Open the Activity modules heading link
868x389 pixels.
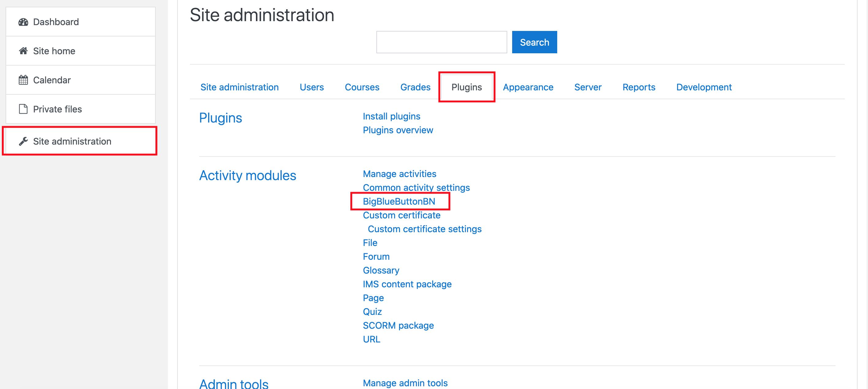tap(248, 176)
